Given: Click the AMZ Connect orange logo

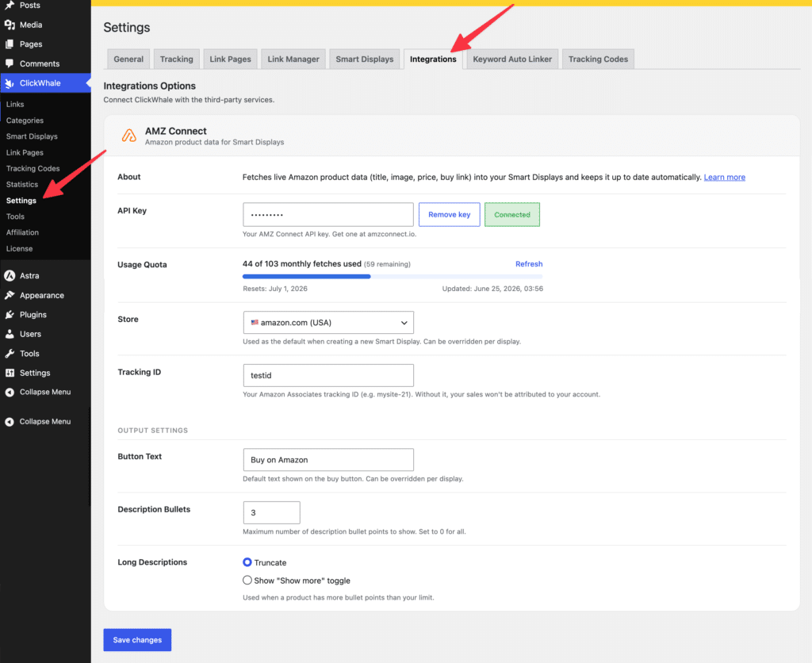Looking at the screenshot, I should point(129,136).
